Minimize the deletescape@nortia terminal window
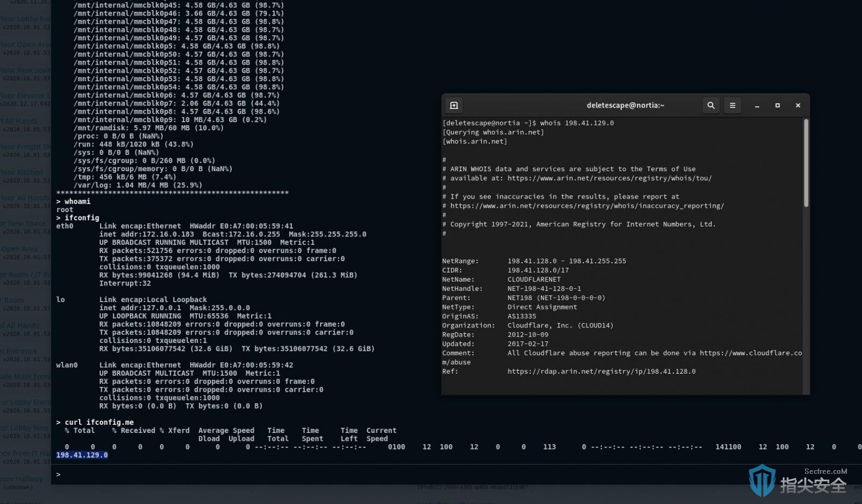The width and height of the screenshot is (862, 504). [757, 106]
